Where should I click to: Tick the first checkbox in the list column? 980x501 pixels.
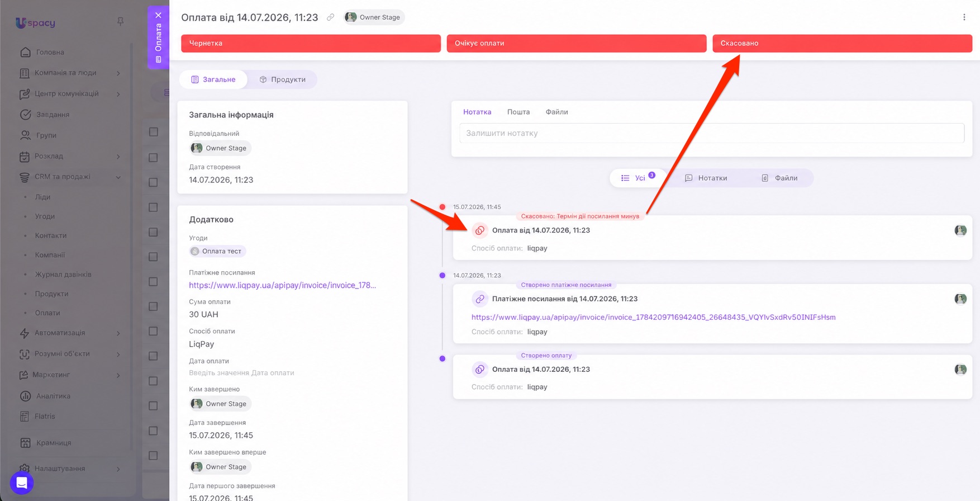point(154,132)
